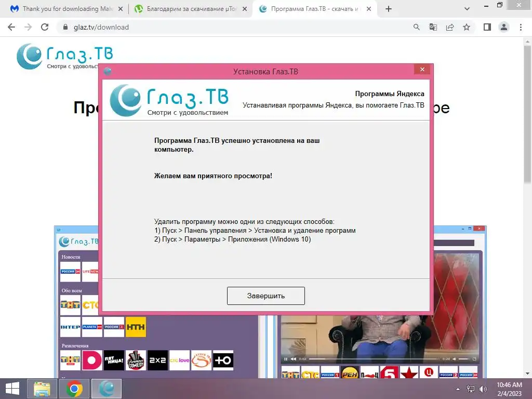Select ТВЦ channel below player

click(429, 373)
